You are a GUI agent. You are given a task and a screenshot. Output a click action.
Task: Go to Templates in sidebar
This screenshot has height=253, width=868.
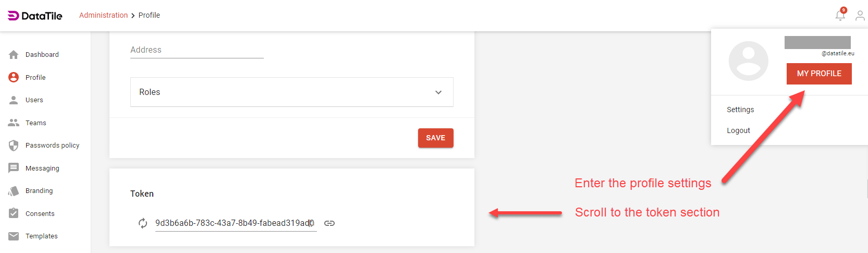click(41, 236)
